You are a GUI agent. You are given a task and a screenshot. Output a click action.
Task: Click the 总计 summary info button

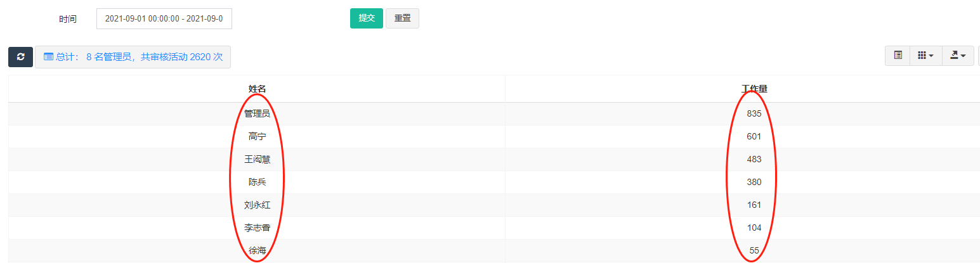click(133, 56)
